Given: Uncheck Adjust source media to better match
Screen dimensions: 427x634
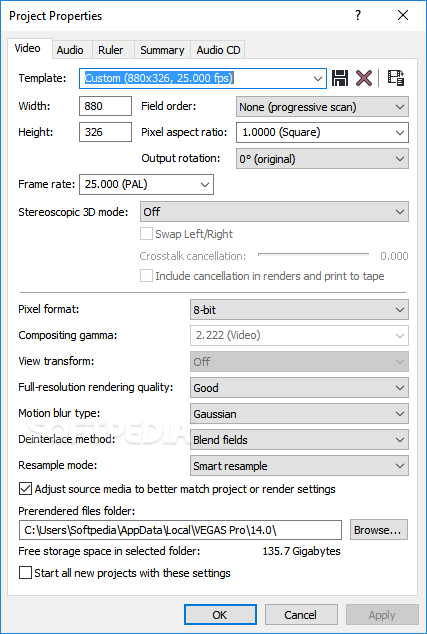Looking at the screenshot, I should [x=25, y=489].
